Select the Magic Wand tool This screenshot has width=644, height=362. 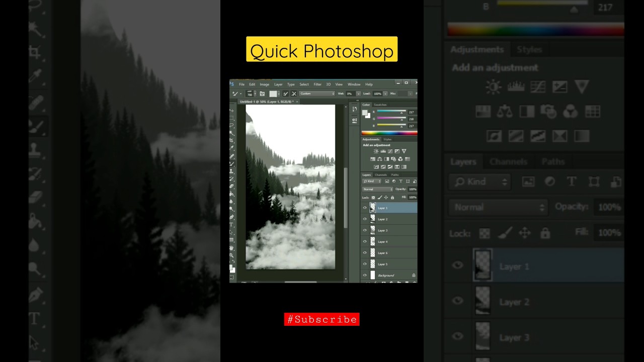click(232, 133)
